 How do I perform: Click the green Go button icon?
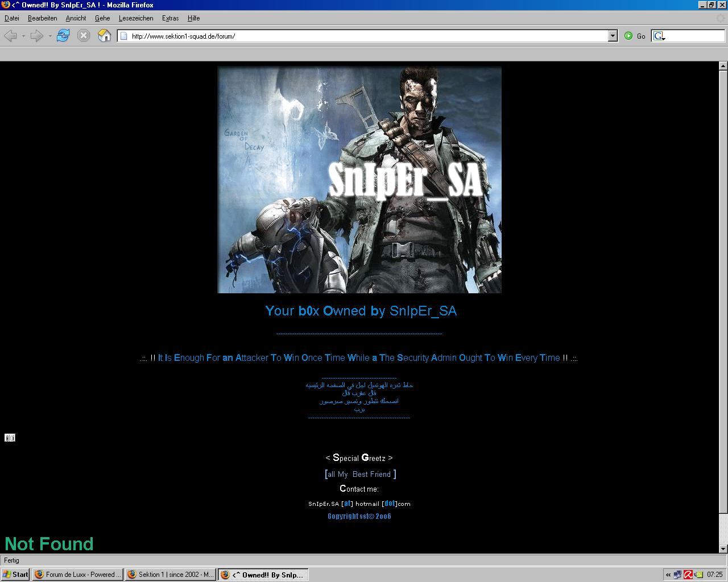pyautogui.click(x=628, y=36)
